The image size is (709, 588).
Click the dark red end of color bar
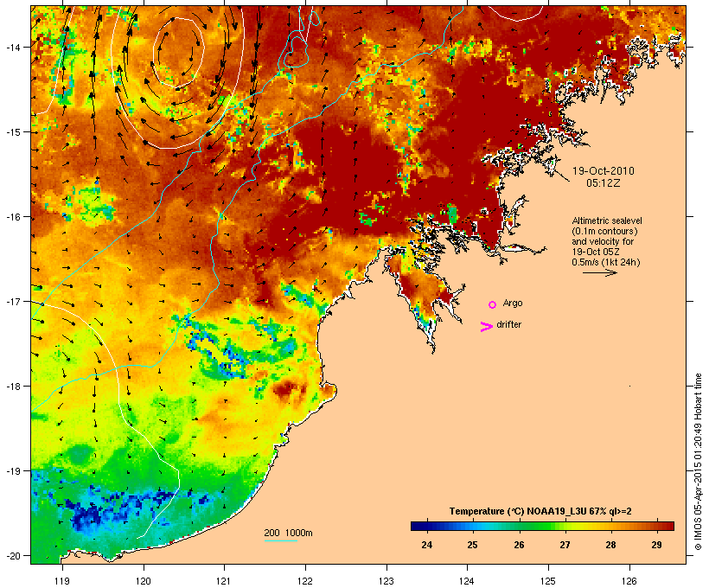click(x=669, y=526)
